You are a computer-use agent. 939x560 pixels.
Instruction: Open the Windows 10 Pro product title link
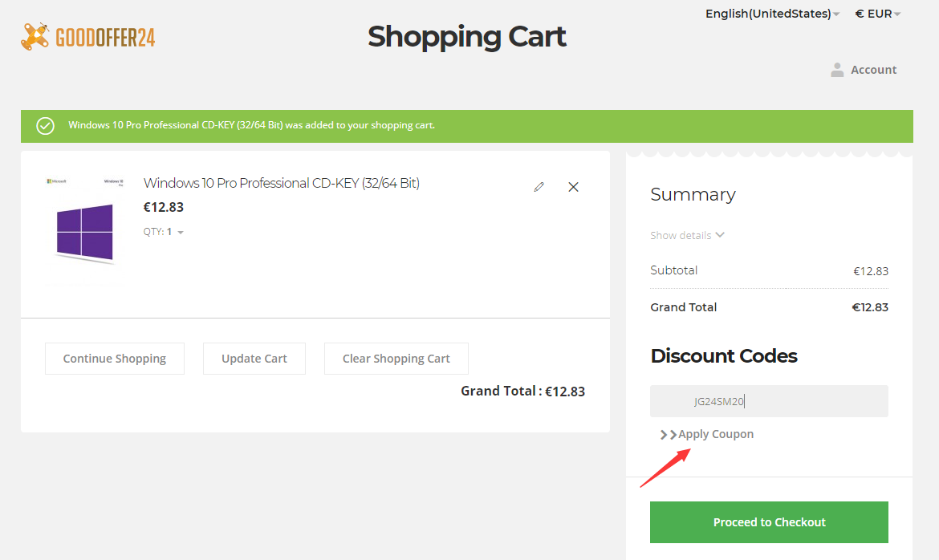point(282,183)
